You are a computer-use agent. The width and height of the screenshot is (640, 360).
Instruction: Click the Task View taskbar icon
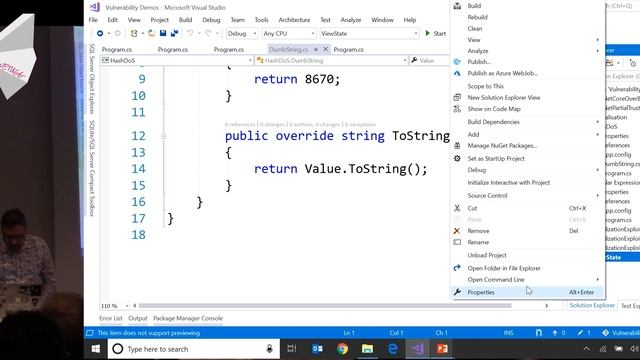click(x=291, y=349)
